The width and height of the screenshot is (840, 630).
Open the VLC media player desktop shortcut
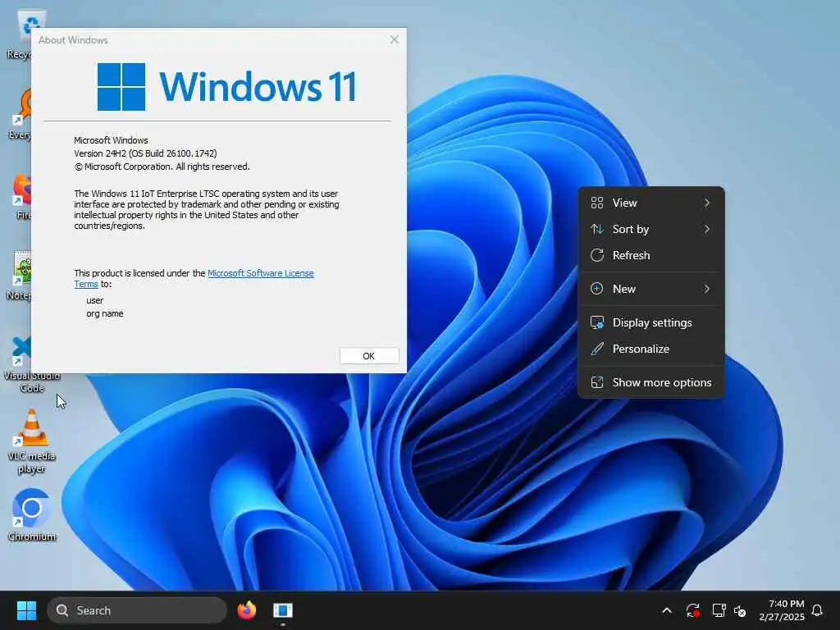coord(32,441)
